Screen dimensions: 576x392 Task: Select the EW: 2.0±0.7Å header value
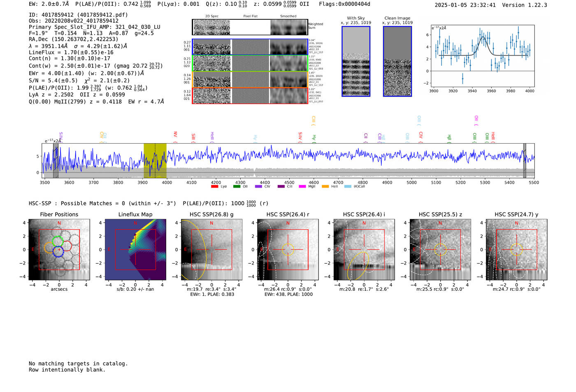click(x=49, y=4)
